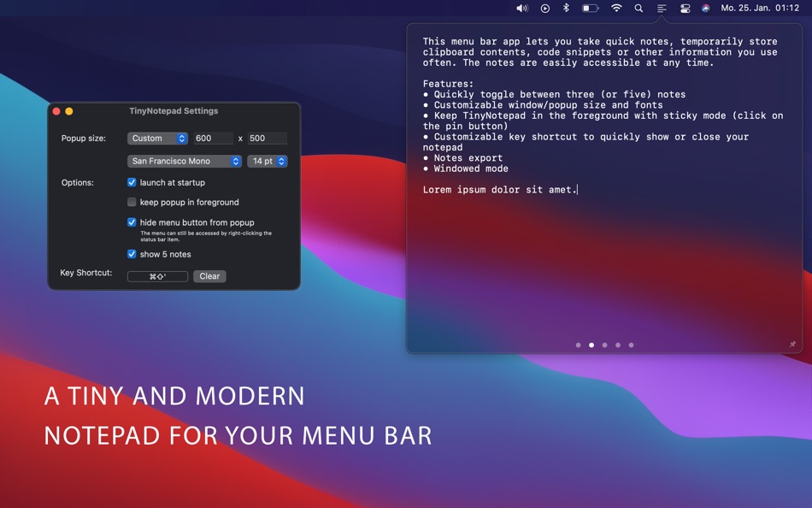Image resolution: width=812 pixels, height=508 pixels.
Task: Check the battery status icon
Action: [590, 9]
